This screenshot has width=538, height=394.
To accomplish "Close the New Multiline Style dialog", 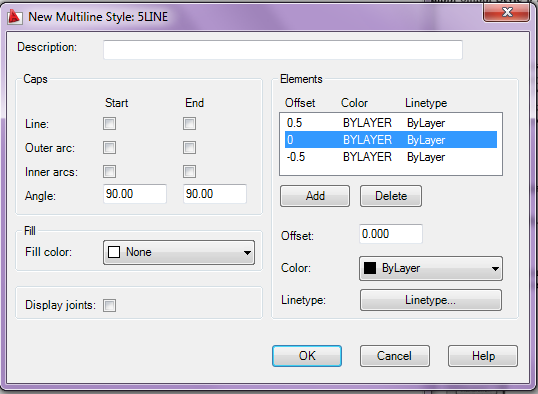I will [x=506, y=13].
